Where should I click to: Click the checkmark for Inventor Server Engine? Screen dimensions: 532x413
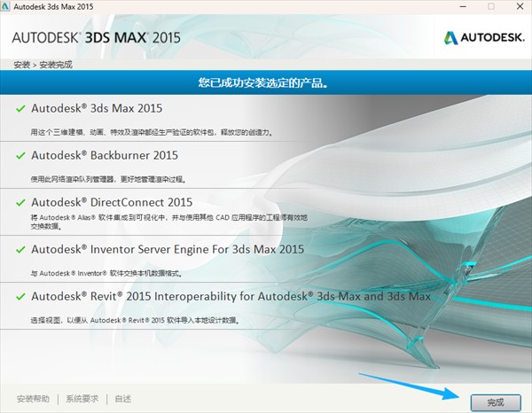[20, 250]
